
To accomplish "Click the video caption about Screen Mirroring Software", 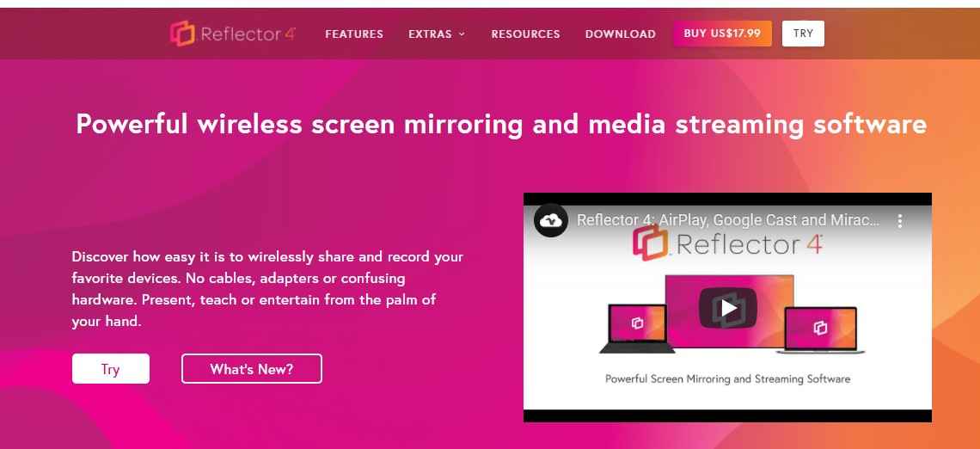I will click(727, 379).
